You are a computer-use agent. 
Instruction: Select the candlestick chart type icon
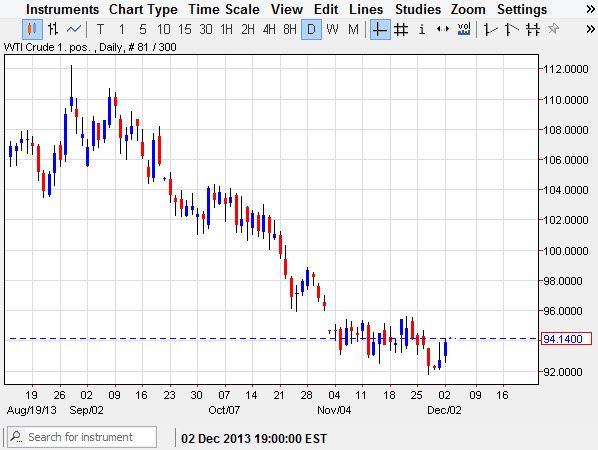[32, 29]
